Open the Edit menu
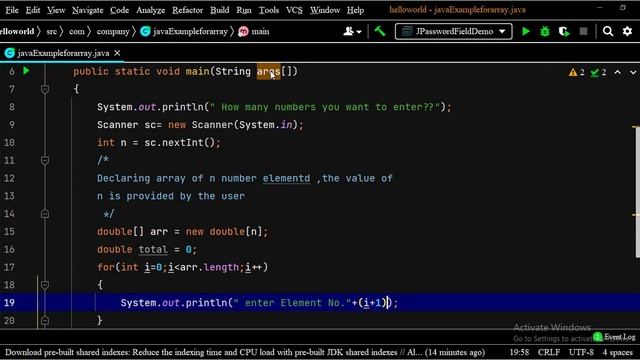This screenshot has width=640, height=360. [x=33, y=10]
